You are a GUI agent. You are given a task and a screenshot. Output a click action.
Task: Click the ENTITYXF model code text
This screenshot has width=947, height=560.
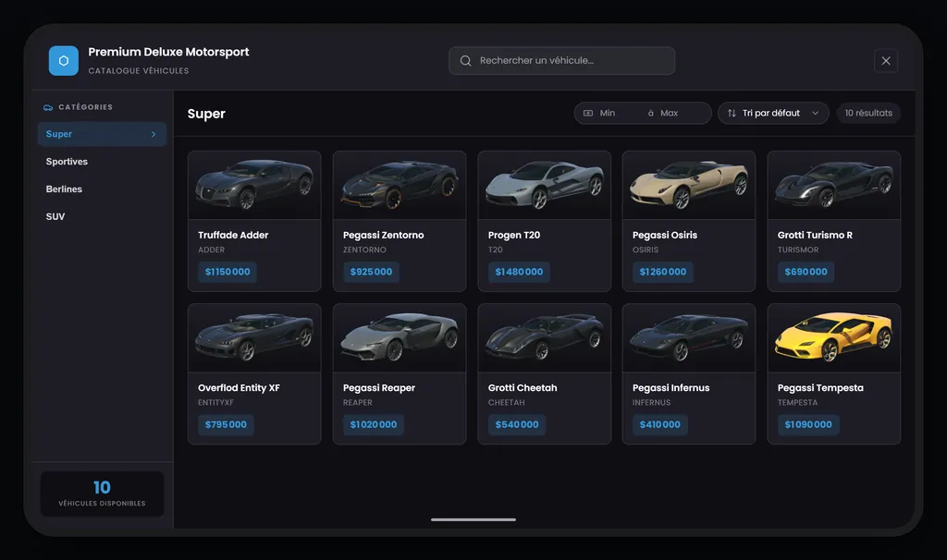tap(215, 403)
